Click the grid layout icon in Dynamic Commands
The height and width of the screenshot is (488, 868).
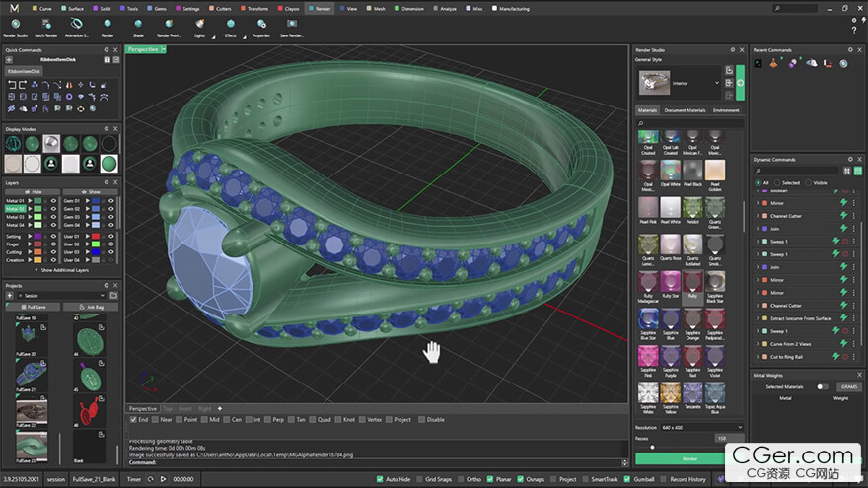point(847,171)
